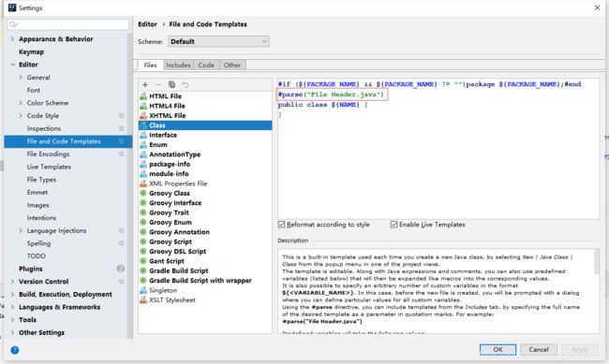Image resolution: width=609 pixels, height=364 pixels.
Task: Select the Interface template icon
Action: pyautogui.click(x=143, y=135)
